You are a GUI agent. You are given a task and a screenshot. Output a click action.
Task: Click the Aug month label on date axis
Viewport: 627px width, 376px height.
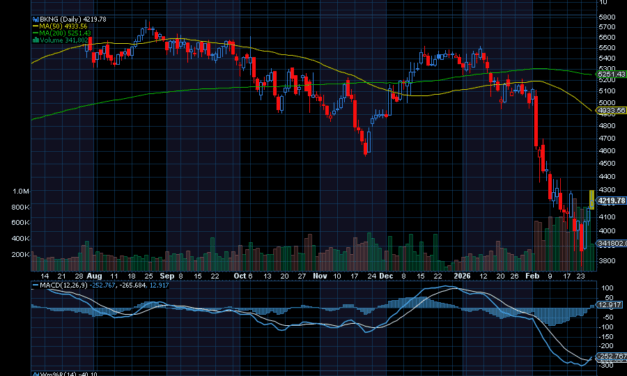click(94, 276)
